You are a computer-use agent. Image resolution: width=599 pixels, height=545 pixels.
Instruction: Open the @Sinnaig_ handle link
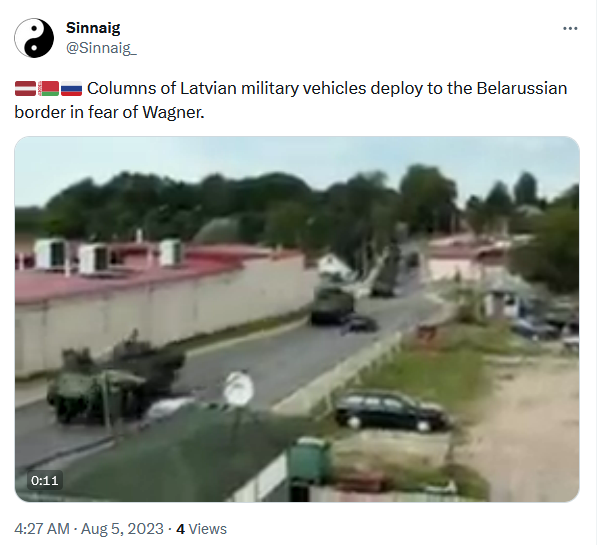point(101,48)
